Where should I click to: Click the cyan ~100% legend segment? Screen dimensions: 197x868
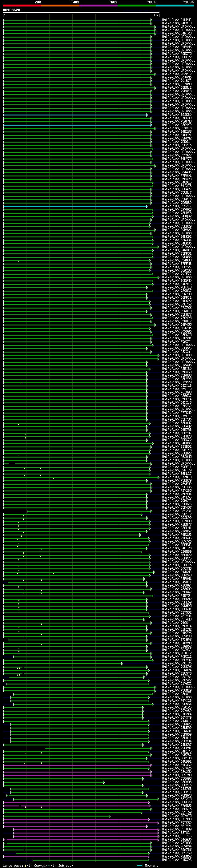(175, 6)
